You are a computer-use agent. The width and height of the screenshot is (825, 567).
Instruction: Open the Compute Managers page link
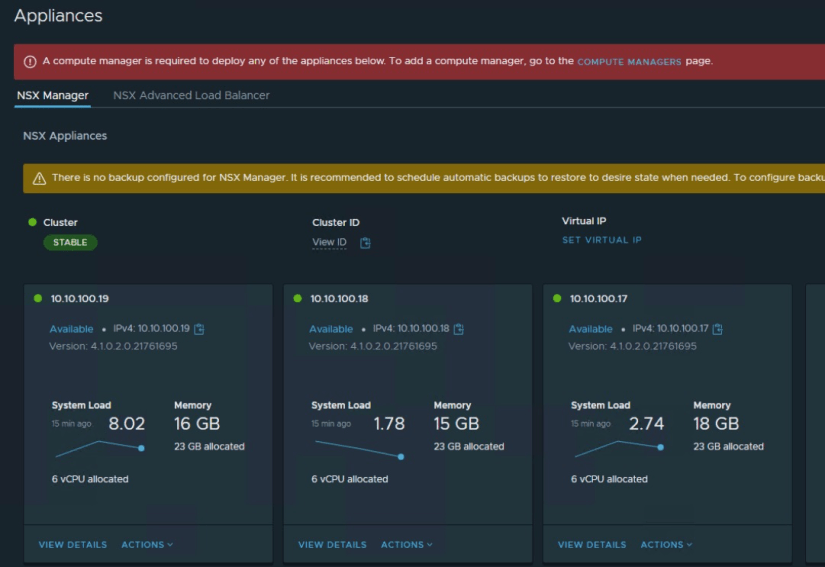[x=629, y=62]
